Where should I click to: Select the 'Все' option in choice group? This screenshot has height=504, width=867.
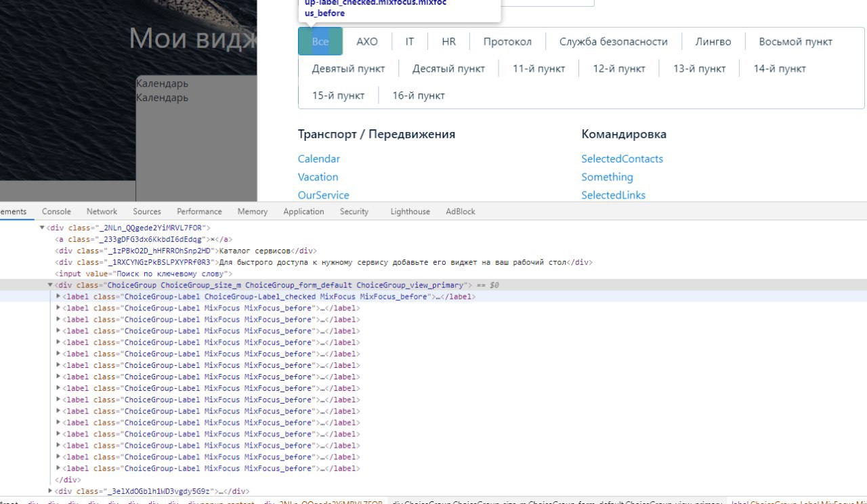[x=320, y=41]
